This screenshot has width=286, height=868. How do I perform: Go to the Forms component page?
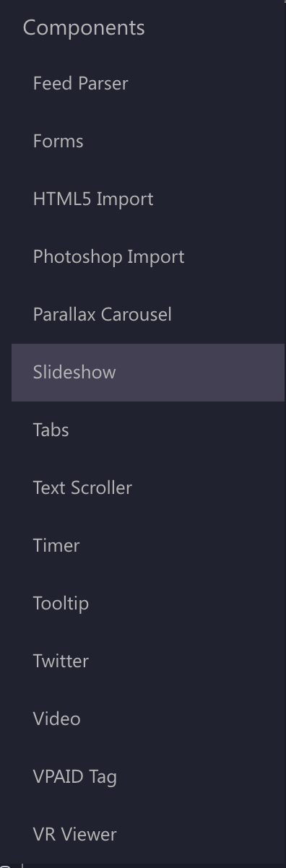[x=148, y=142]
